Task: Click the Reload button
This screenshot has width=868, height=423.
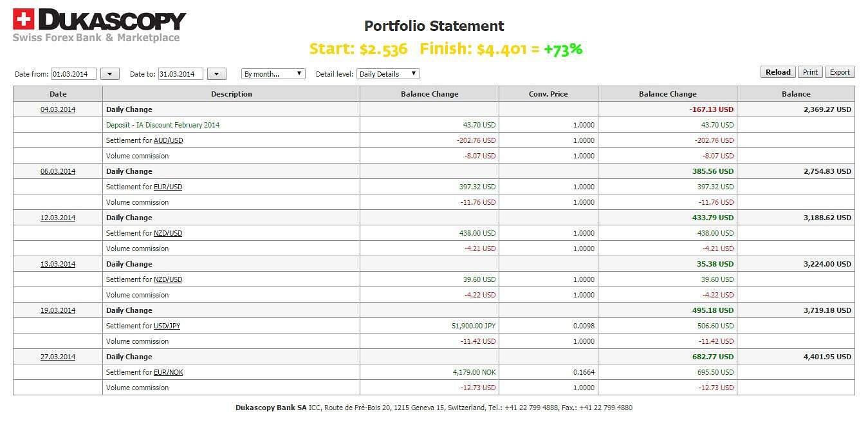Action: click(x=778, y=72)
